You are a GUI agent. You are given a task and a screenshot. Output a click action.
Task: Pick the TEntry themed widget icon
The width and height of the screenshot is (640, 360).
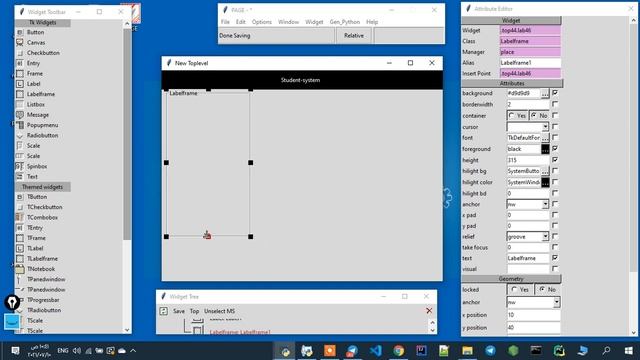pos(20,228)
